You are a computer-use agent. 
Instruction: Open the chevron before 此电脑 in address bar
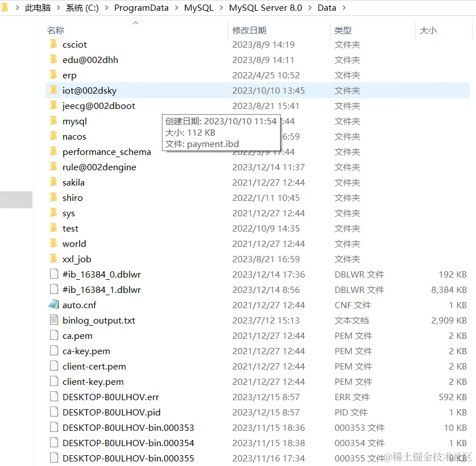tap(17, 7)
